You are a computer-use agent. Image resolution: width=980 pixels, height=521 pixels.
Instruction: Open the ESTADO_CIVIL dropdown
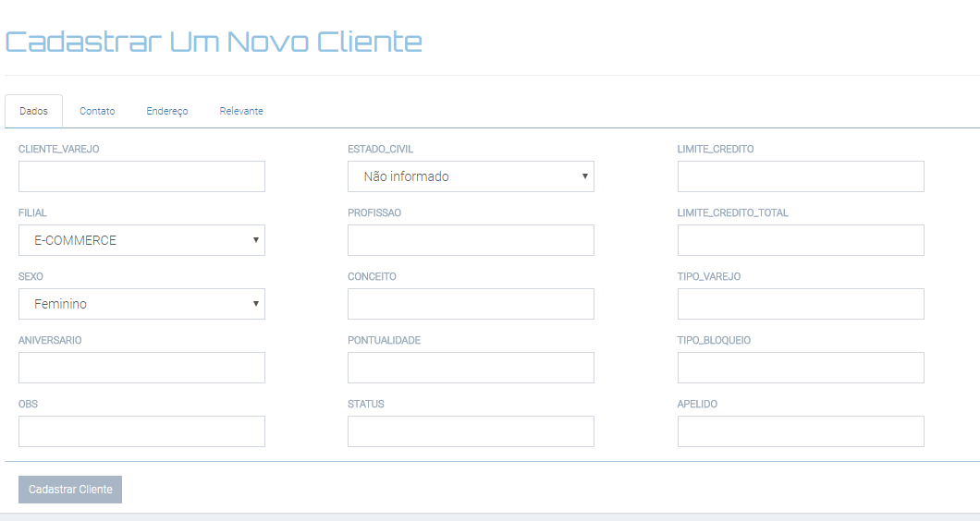pyautogui.click(x=471, y=176)
